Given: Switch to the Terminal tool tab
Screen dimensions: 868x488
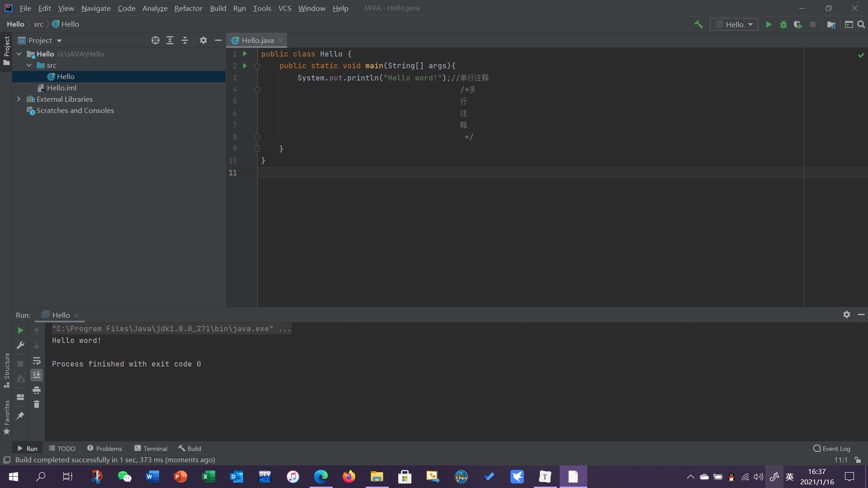Looking at the screenshot, I should [x=151, y=448].
